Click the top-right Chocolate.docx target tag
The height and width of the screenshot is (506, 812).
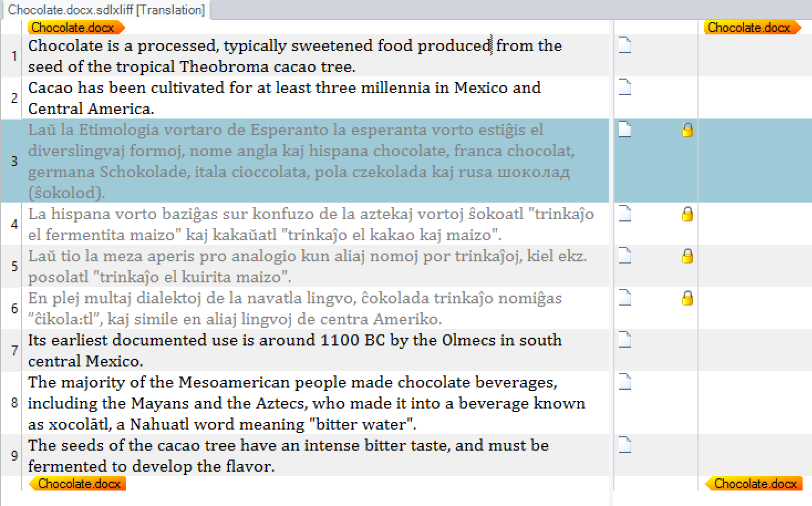click(751, 28)
